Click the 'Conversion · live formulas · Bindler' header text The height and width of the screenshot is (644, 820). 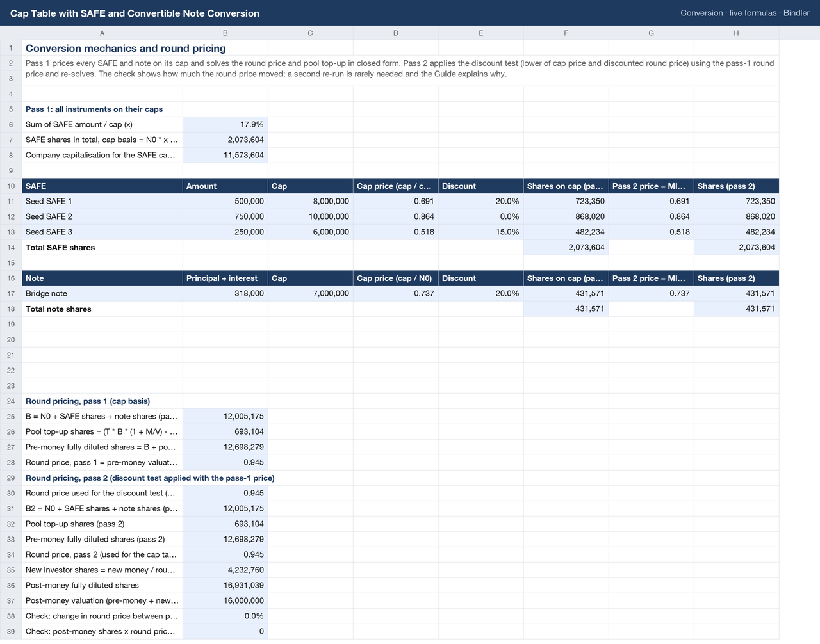click(745, 13)
